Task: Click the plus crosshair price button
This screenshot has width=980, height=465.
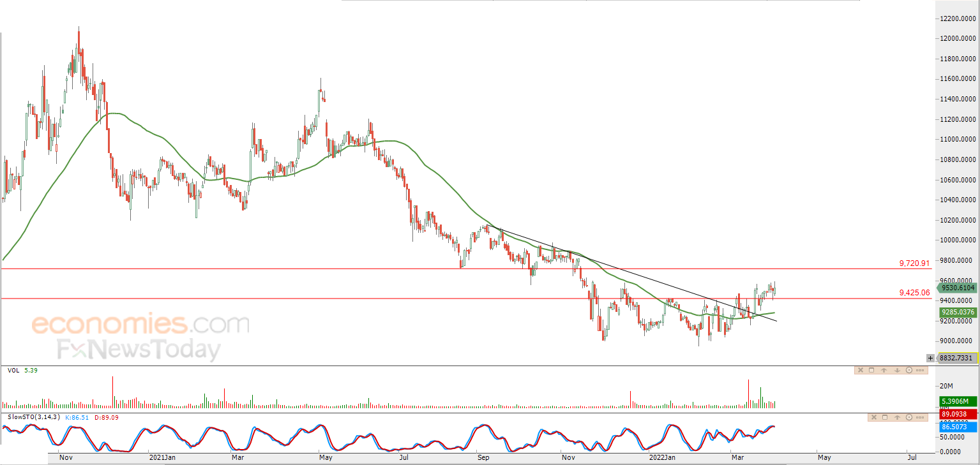Action: [931, 358]
